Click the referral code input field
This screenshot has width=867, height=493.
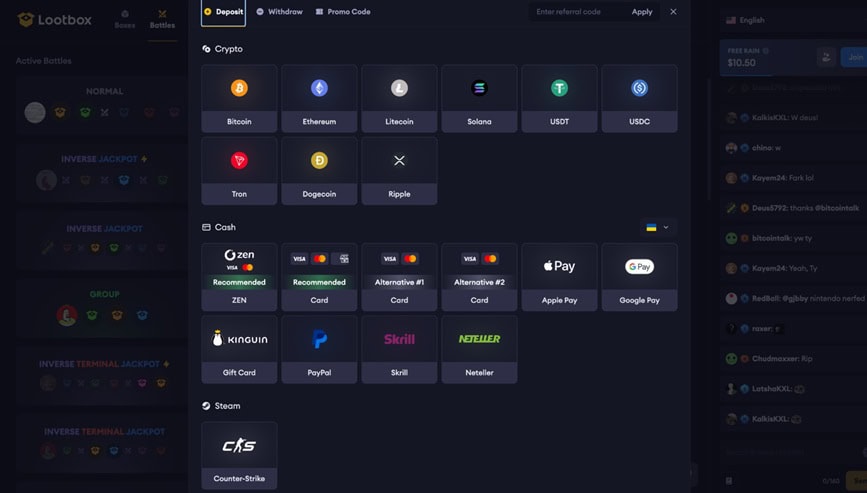pyautogui.click(x=577, y=12)
